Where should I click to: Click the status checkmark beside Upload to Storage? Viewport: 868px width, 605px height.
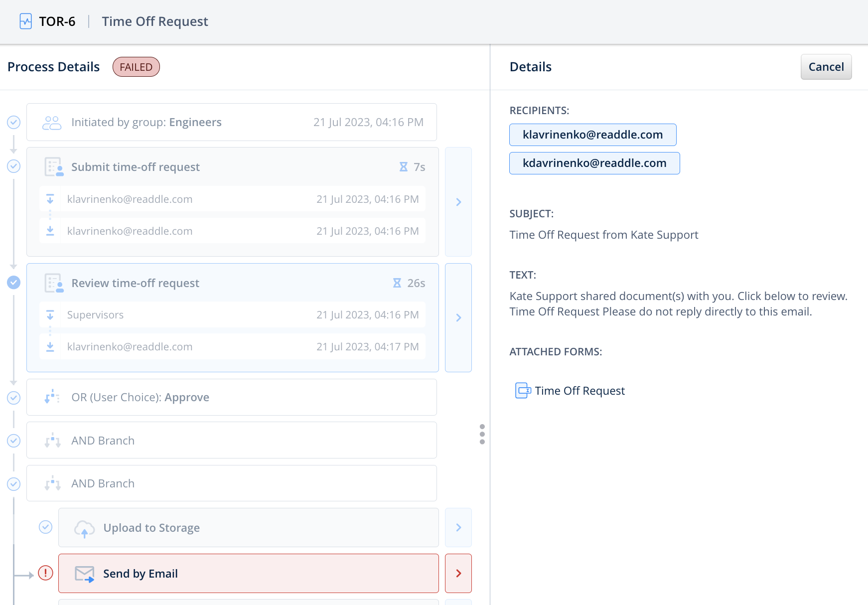(x=45, y=527)
